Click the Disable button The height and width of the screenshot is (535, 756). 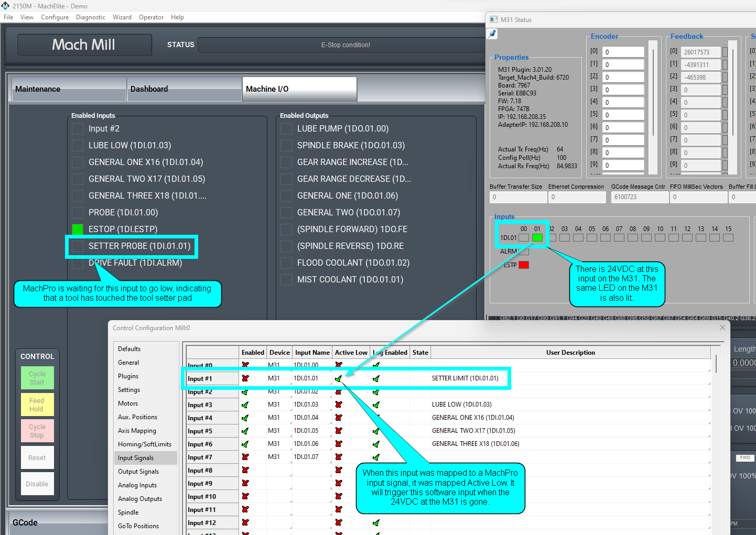(x=37, y=484)
